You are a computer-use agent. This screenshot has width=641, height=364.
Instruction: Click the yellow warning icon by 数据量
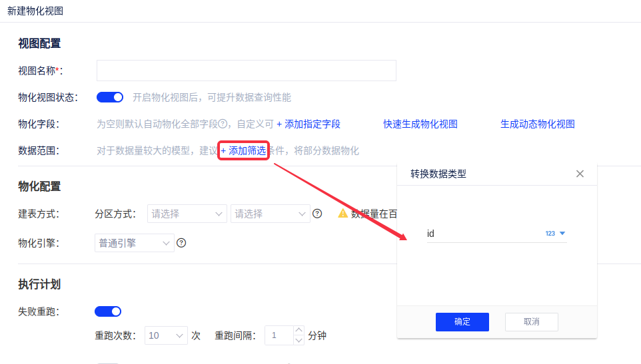[343, 214]
